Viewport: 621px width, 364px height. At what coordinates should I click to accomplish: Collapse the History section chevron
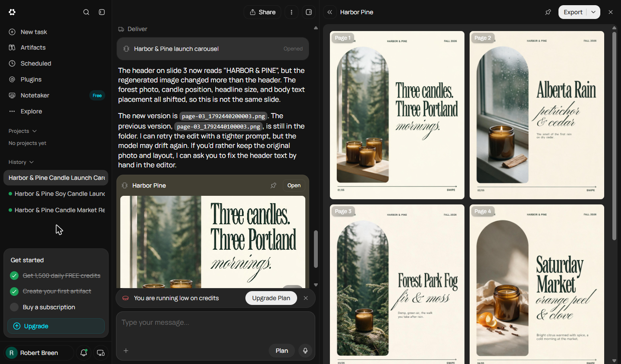(31, 162)
